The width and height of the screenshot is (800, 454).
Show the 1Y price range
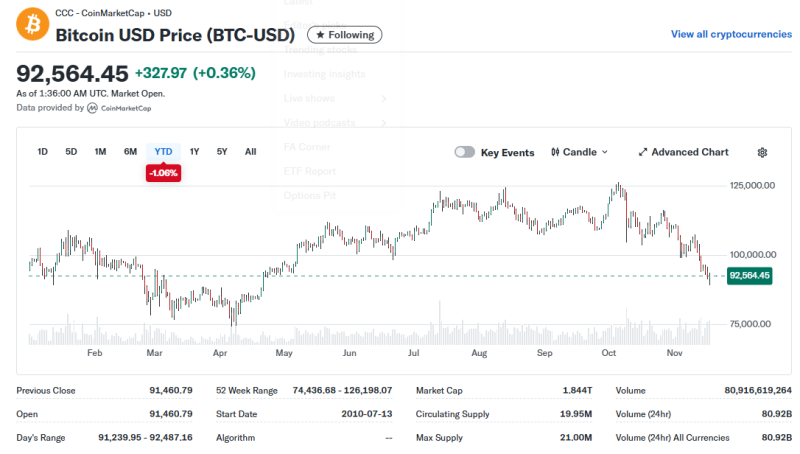click(x=195, y=152)
